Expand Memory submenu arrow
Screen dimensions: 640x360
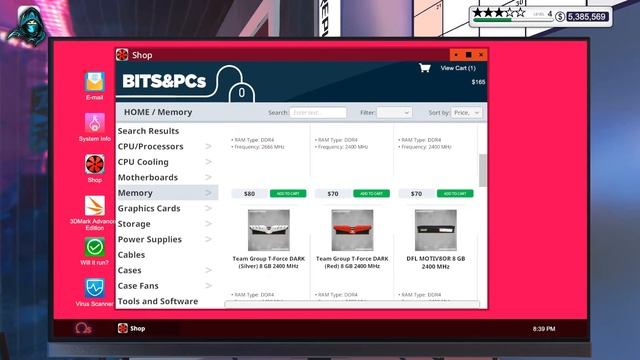pyautogui.click(x=208, y=193)
